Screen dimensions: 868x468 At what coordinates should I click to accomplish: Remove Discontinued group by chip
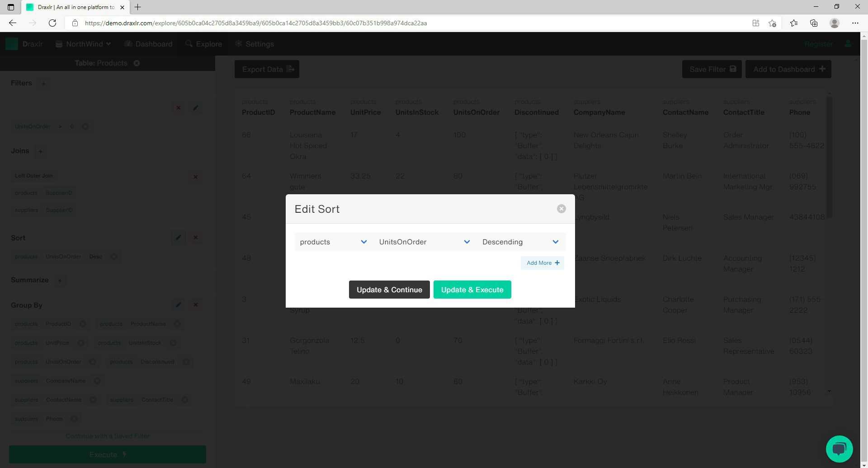186,362
